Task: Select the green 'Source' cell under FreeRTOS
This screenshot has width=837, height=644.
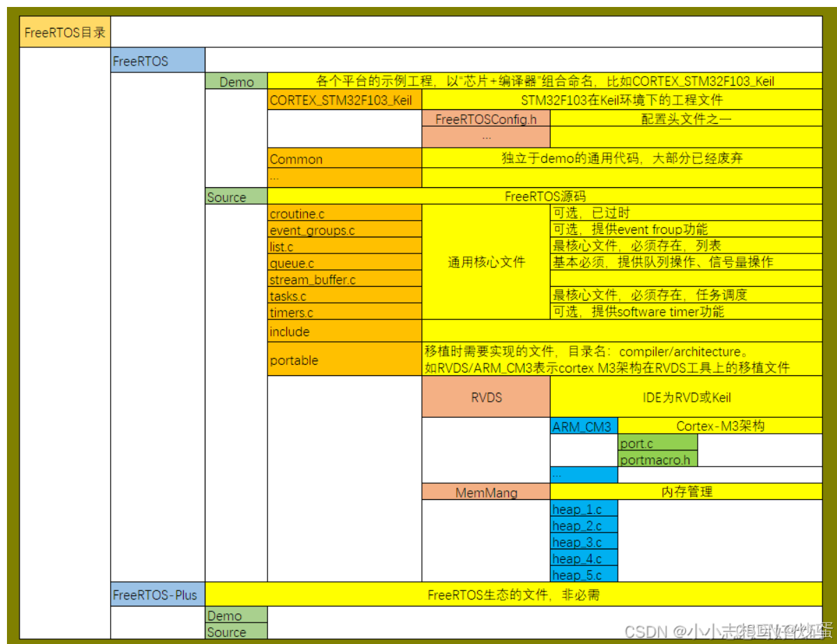Action: click(236, 197)
